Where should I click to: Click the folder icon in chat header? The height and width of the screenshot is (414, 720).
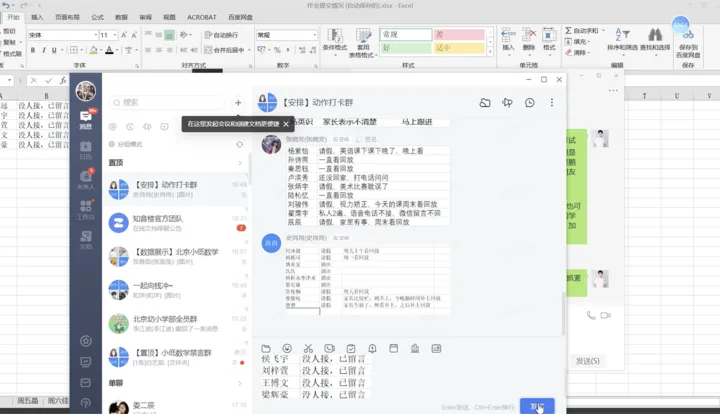(x=485, y=103)
